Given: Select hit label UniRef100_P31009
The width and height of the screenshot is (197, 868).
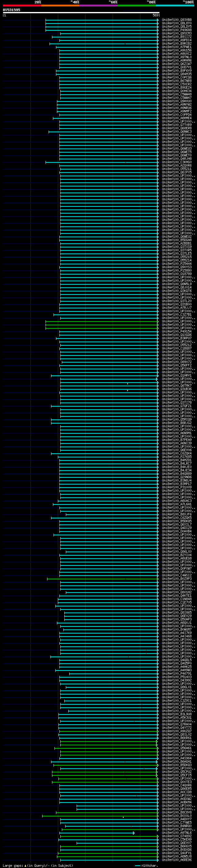Looking at the screenshot, I should 176,487.
